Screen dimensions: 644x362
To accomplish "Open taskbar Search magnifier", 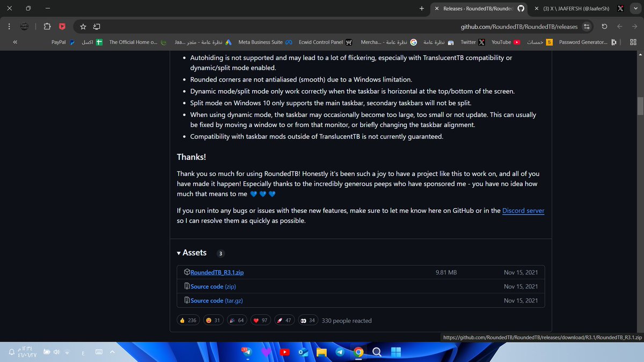I will point(377,352).
